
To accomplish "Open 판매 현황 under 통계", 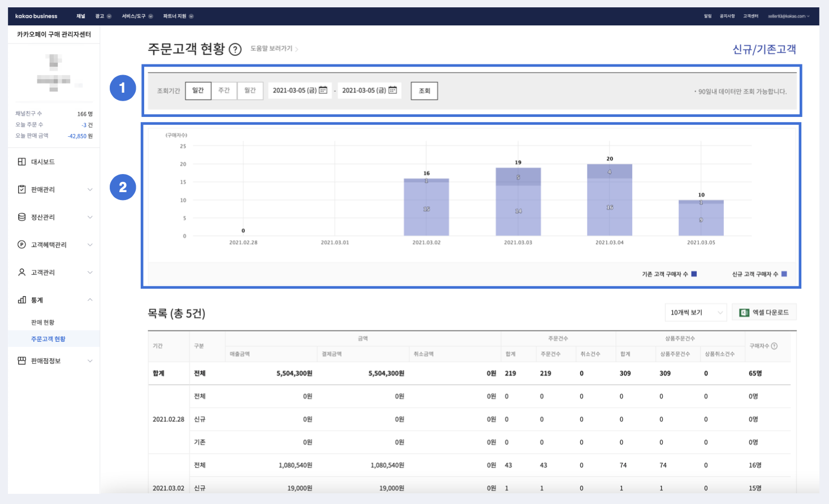I will pyautogui.click(x=42, y=322).
